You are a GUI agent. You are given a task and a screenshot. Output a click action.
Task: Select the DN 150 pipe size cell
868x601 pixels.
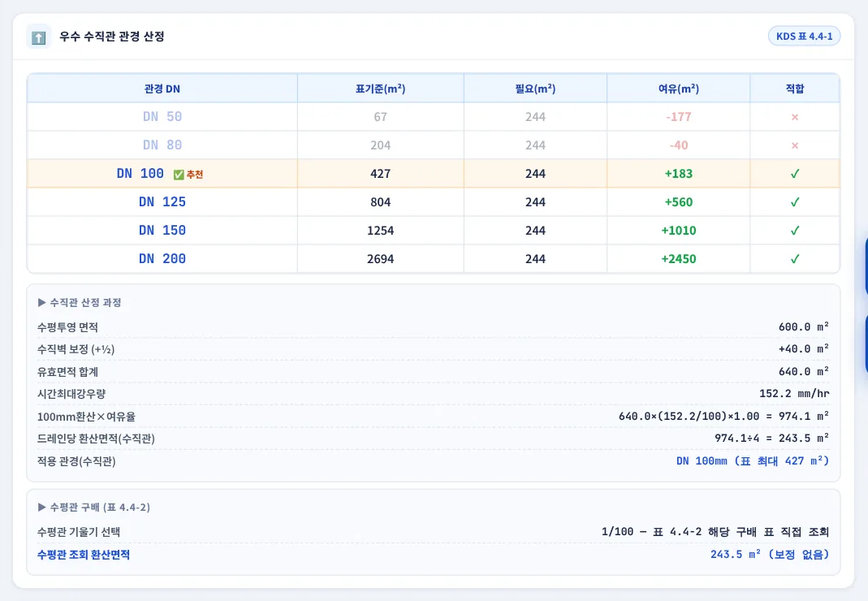[x=162, y=231]
